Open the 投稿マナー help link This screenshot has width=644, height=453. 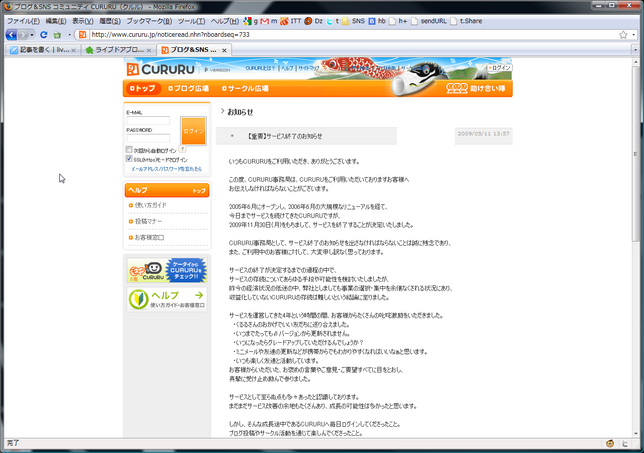click(x=148, y=221)
